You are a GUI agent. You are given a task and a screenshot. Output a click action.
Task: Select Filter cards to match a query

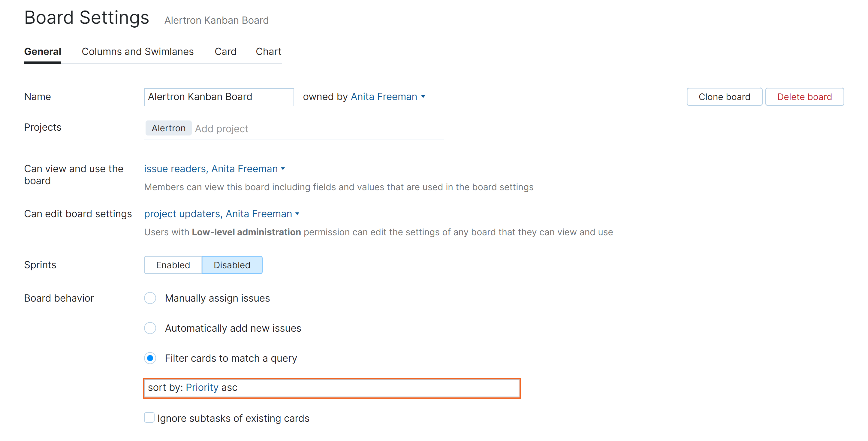click(x=150, y=358)
